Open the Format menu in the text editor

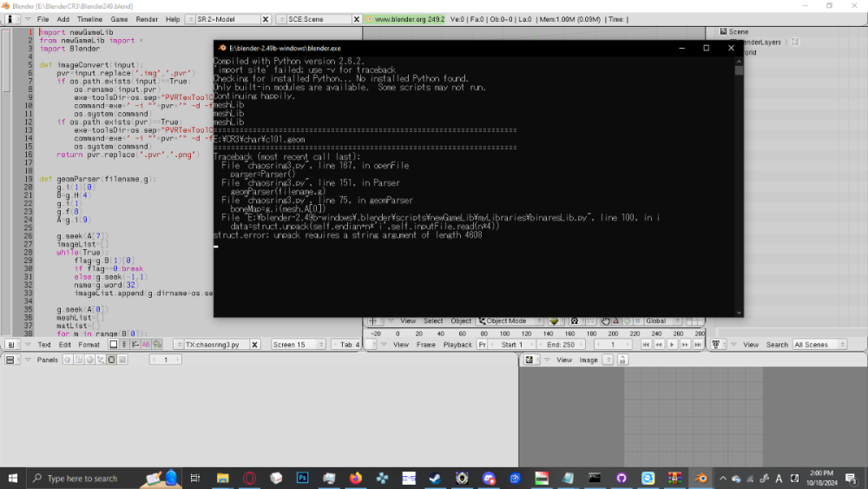[89, 345]
